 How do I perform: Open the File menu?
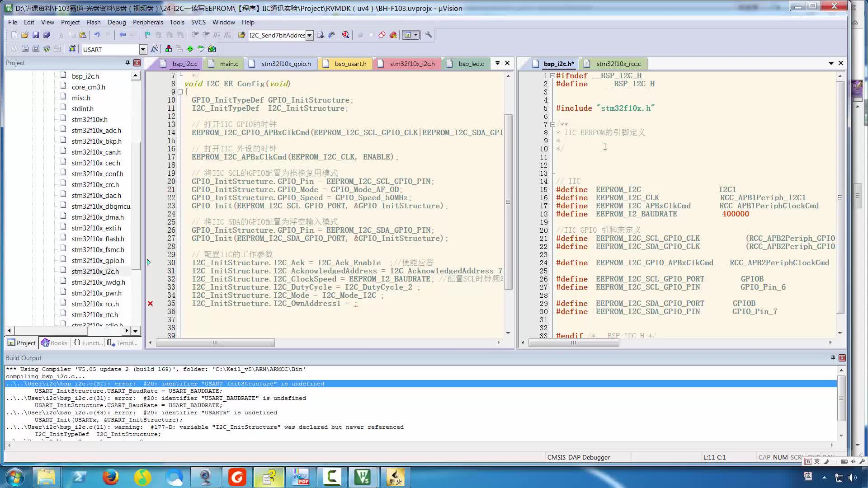pos(13,22)
